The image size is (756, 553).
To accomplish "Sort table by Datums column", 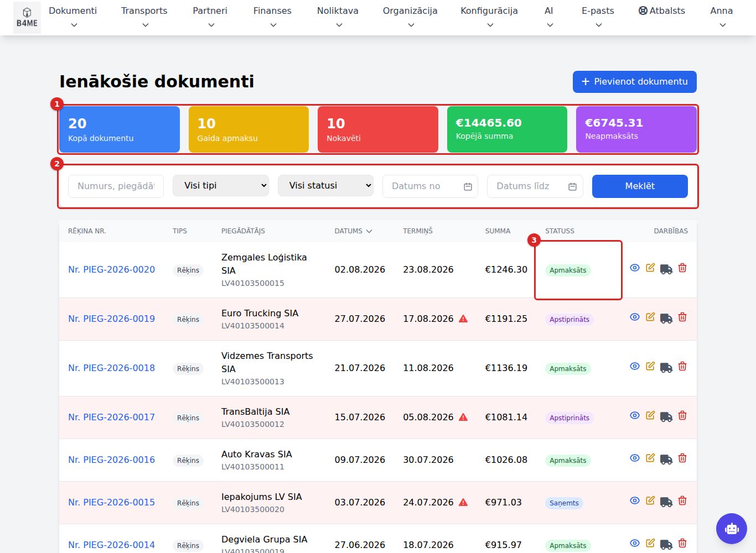I will click(x=353, y=231).
